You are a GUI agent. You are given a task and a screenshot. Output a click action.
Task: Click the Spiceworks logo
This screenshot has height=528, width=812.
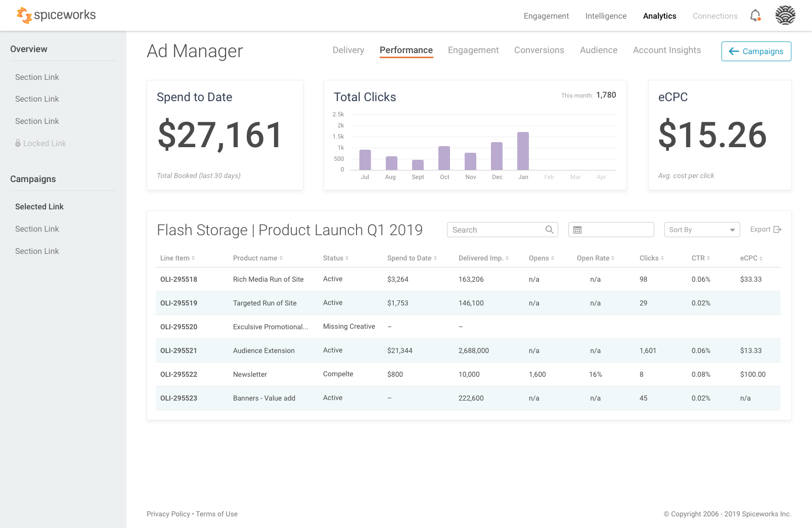click(x=56, y=15)
